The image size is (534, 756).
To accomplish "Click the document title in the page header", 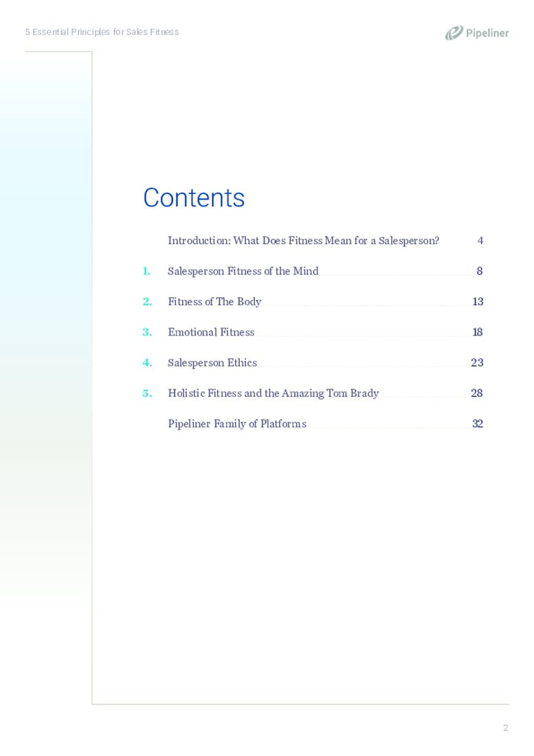I will pyautogui.click(x=102, y=32).
